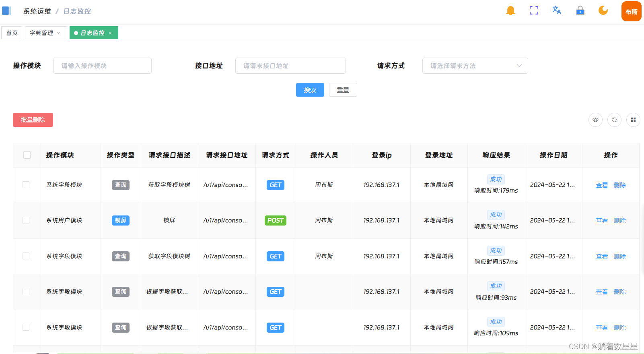View the 109ms log entry
The height and width of the screenshot is (354, 644).
point(602,327)
